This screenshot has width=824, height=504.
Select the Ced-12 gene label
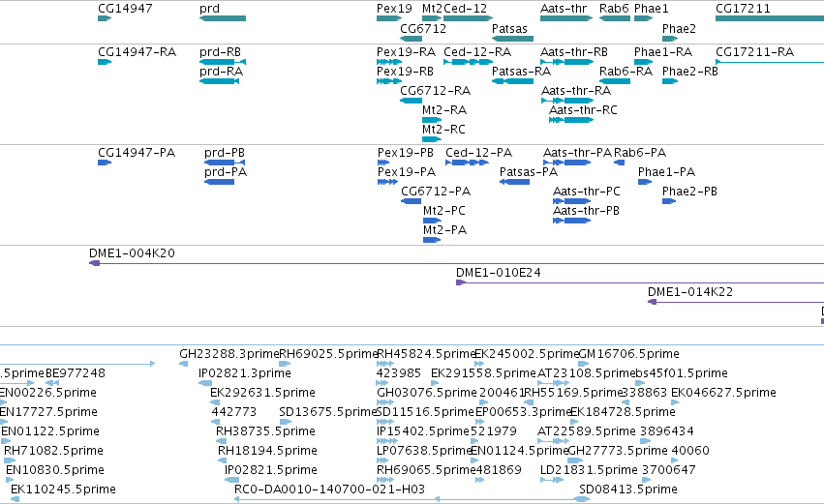[465, 9]
